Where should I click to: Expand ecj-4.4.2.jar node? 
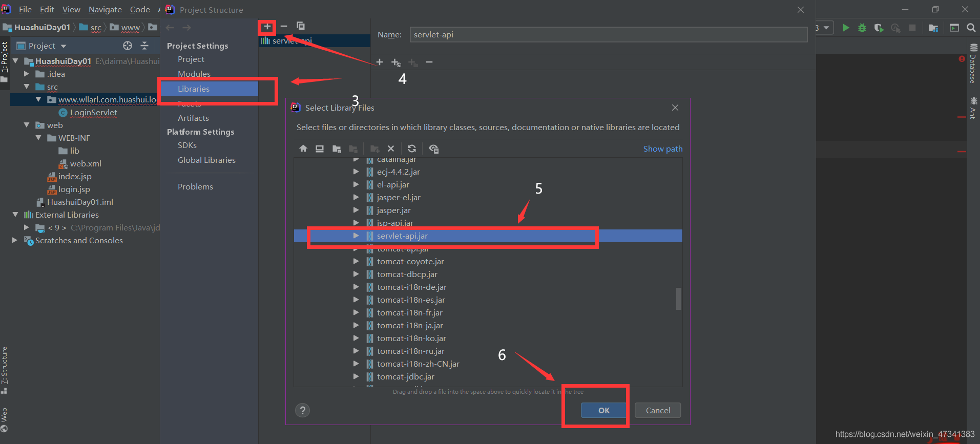(356, 172)
